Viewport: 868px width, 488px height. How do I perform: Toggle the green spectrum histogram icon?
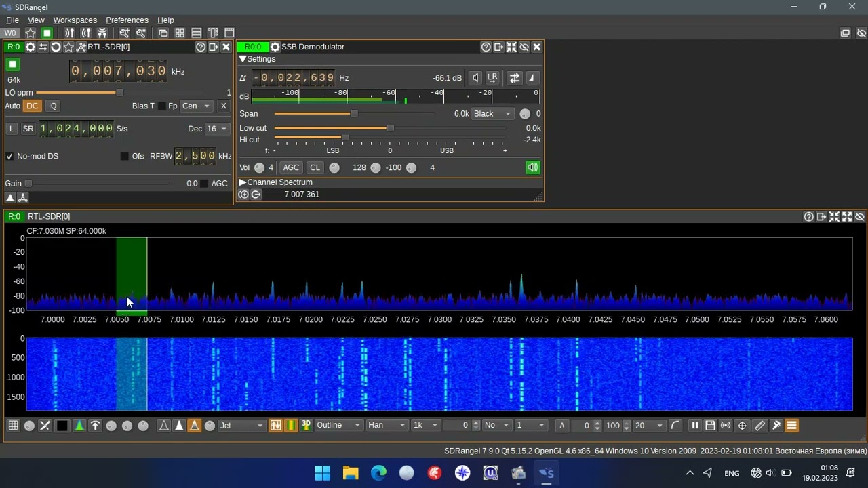click(79, 426)
